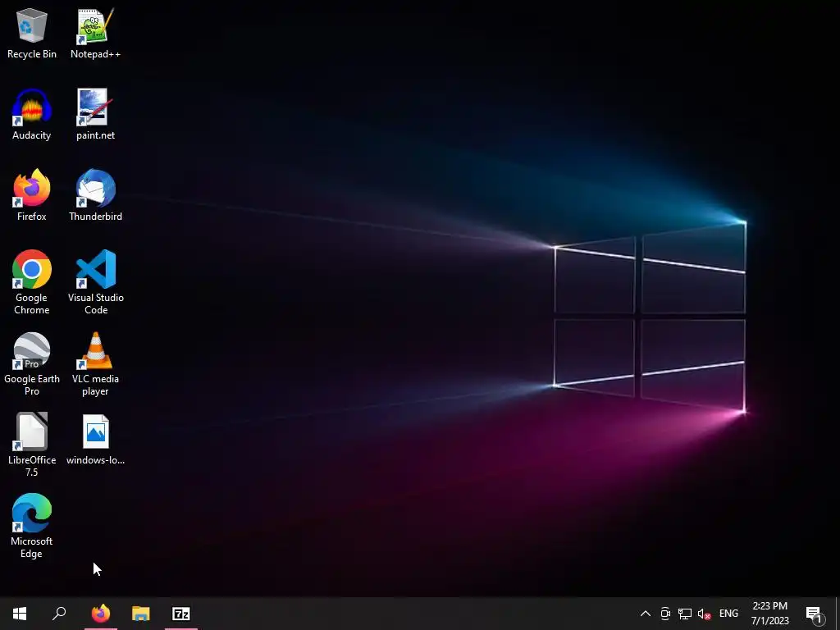
Task: Click the Show desktop strip
Action: pyautogui.click(x=838, y=614)
